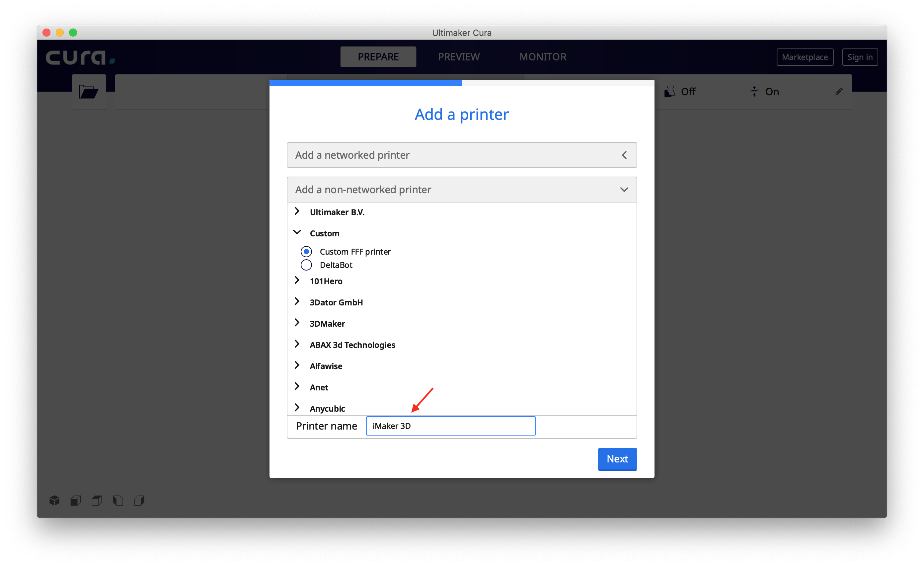Switch to the PREPARE tab
Screen dimensions: 924x567
(378, 57)
